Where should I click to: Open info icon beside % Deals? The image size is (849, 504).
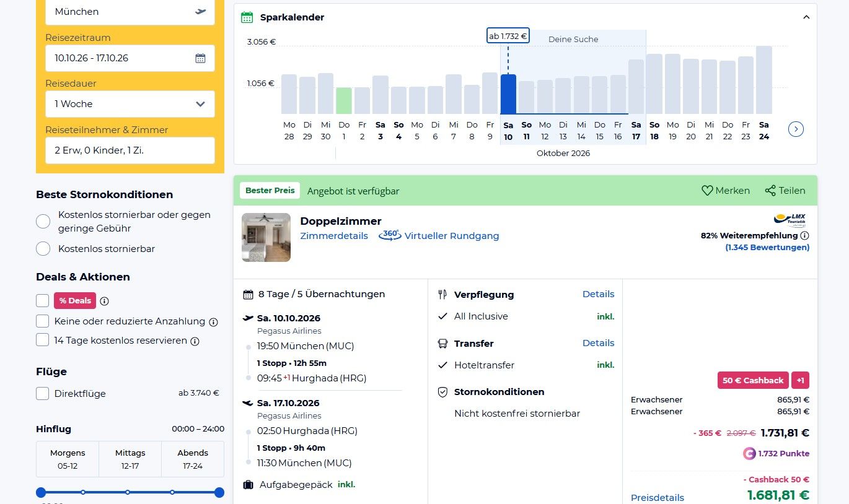[x=105, y=301]
